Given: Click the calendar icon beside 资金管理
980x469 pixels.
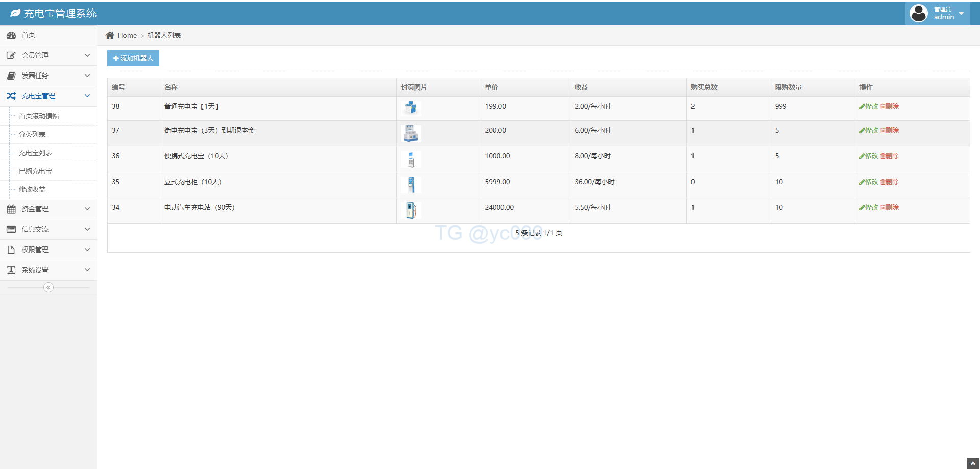Looking at the screenshot, I should 11,209.
